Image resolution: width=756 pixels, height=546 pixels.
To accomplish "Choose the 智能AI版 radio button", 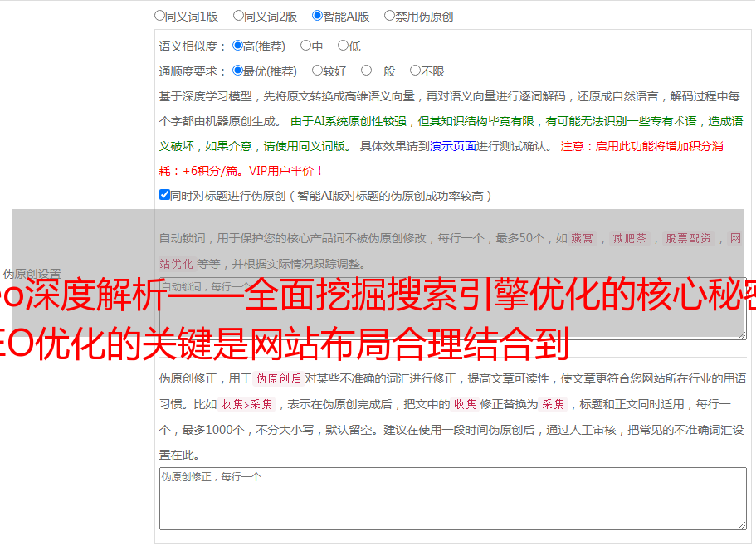I will click(x=317, y=16).
